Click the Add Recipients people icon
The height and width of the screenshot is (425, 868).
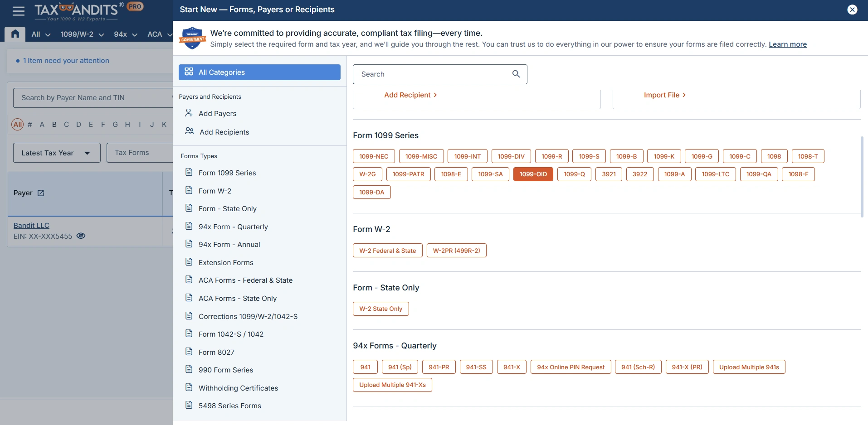point(189,131)
